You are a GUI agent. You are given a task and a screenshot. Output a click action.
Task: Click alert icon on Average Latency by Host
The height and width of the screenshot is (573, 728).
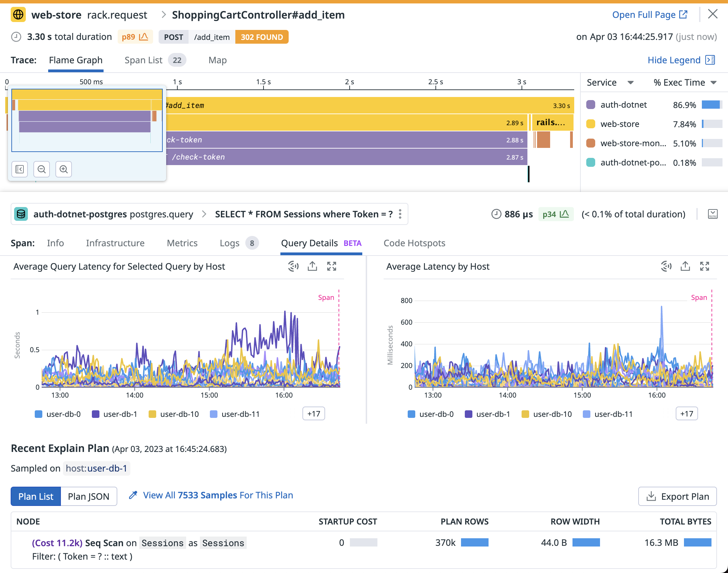[666, 266]
